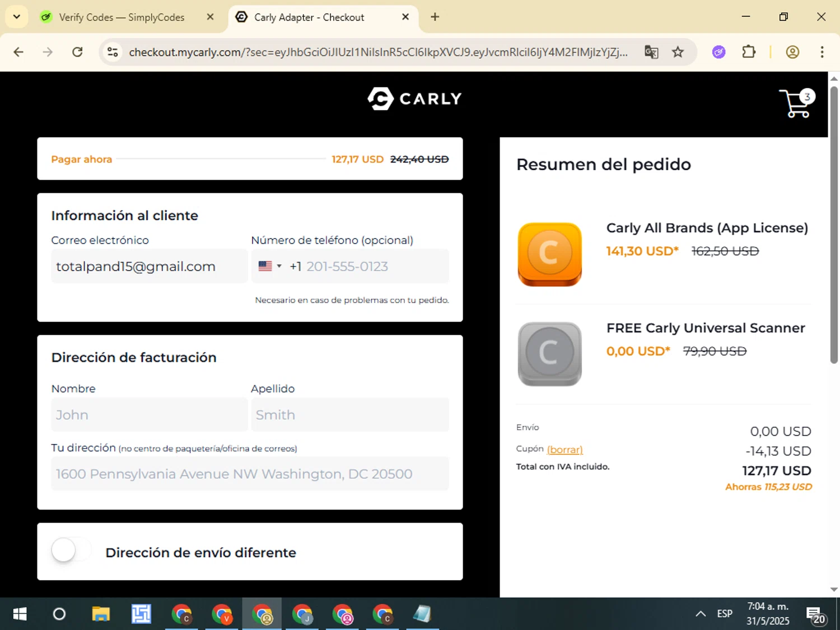Open Chrome taskbar icon with pink profile badge
840x630 pixels.
click(343, 614)
